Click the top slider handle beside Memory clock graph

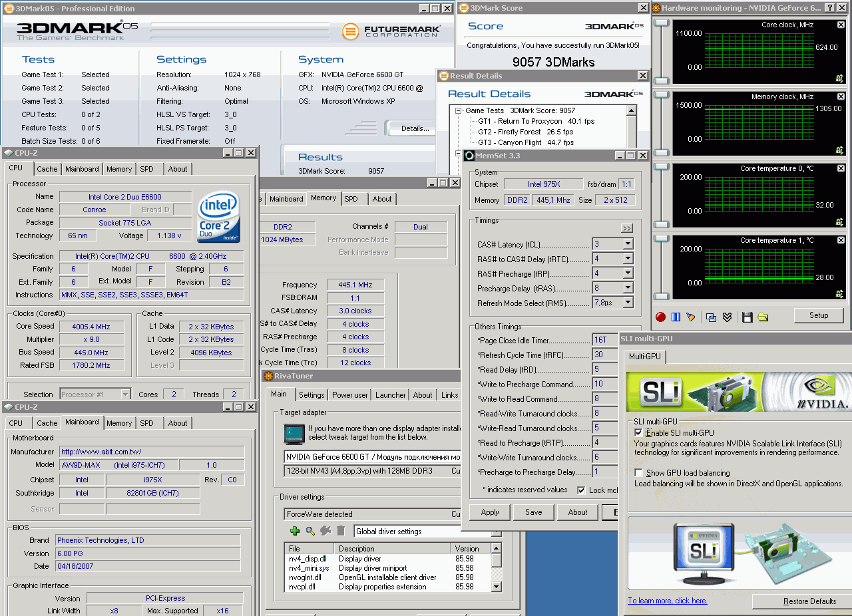click(662, 95)
